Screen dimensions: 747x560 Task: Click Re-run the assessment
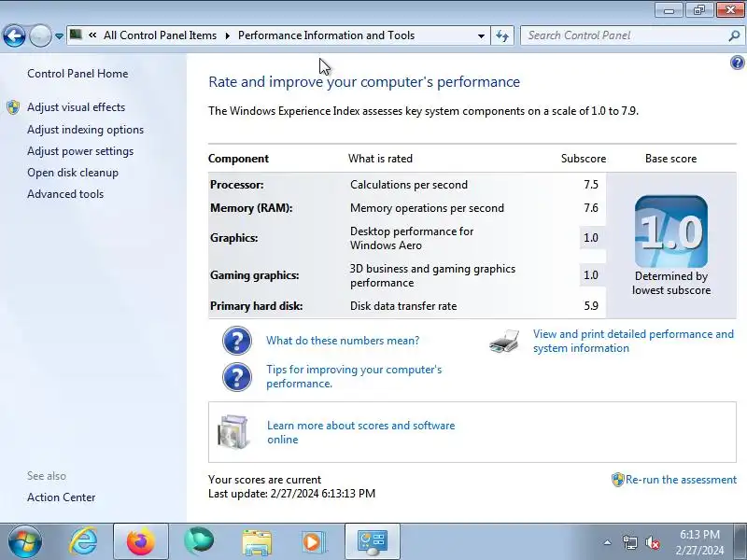(x=682, y=480)
